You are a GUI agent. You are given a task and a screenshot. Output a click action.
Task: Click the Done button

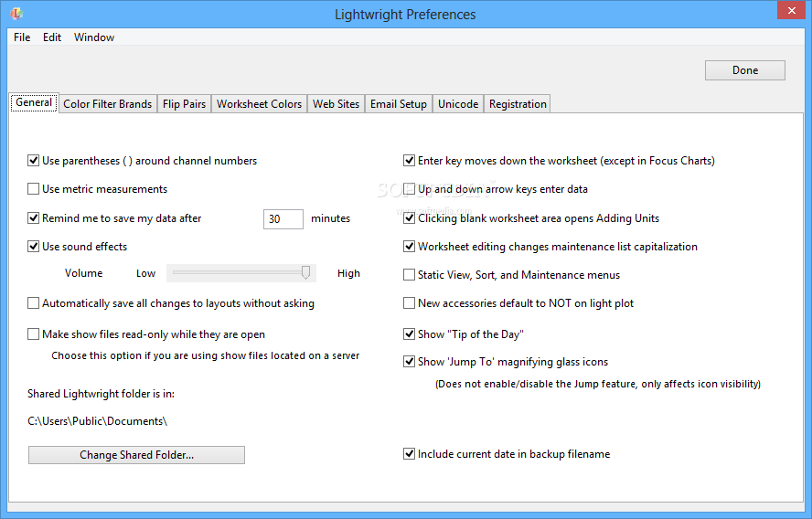pyautogui.click(x=744, y=70)
